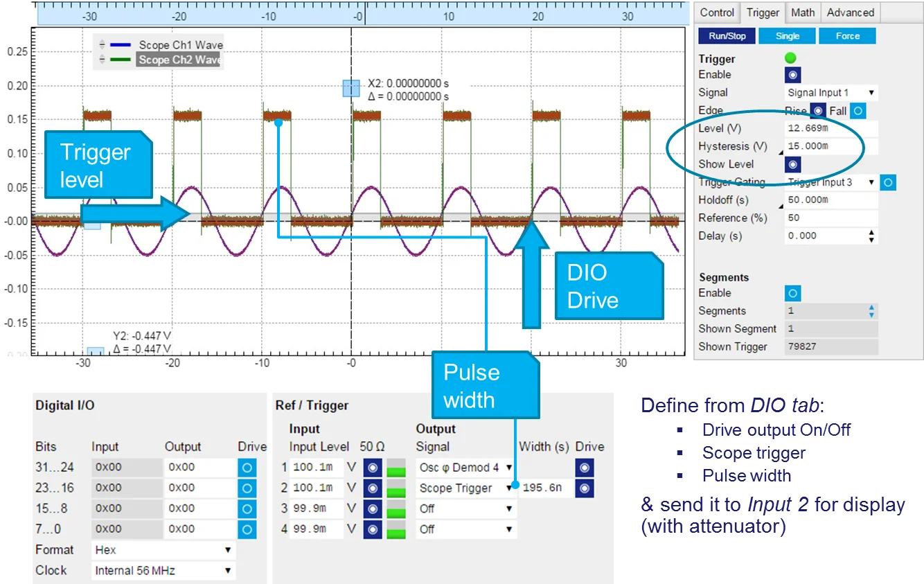Switch to the Control tab
This screenshot has height=584, width=924.
717,12
